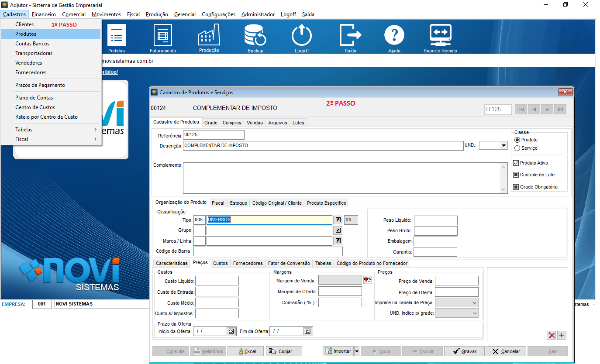Open the Pedidos toolbar icon
Screen dimensions: 600x364
(x=116, y=38)
